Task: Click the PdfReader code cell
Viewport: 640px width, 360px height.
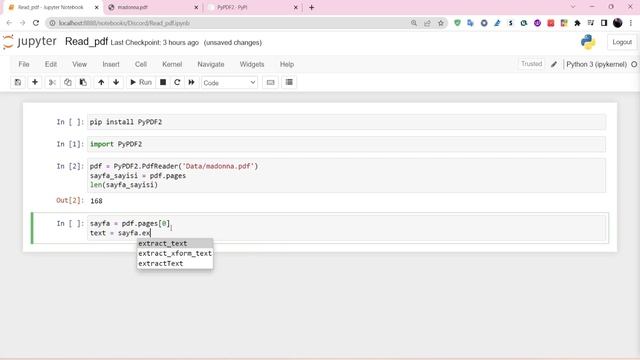Action: pos(346,176)
